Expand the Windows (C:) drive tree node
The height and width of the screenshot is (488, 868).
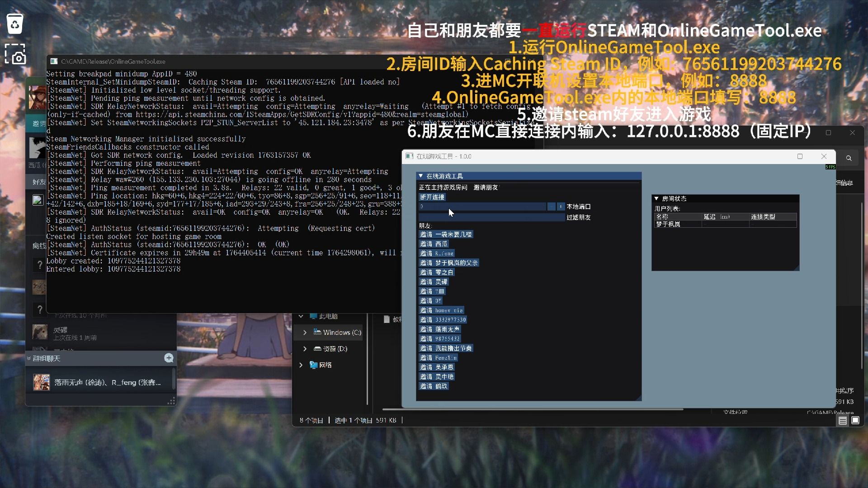pos(305,333)
